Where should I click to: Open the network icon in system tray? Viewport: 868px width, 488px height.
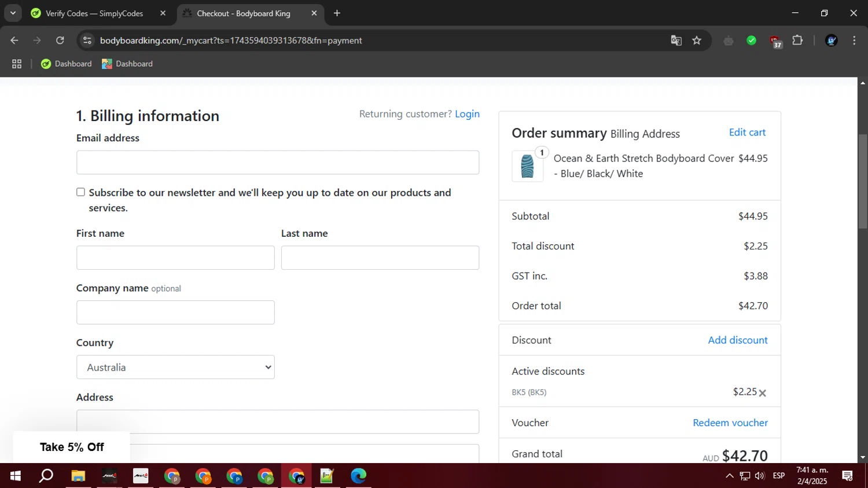coord(745,476)
